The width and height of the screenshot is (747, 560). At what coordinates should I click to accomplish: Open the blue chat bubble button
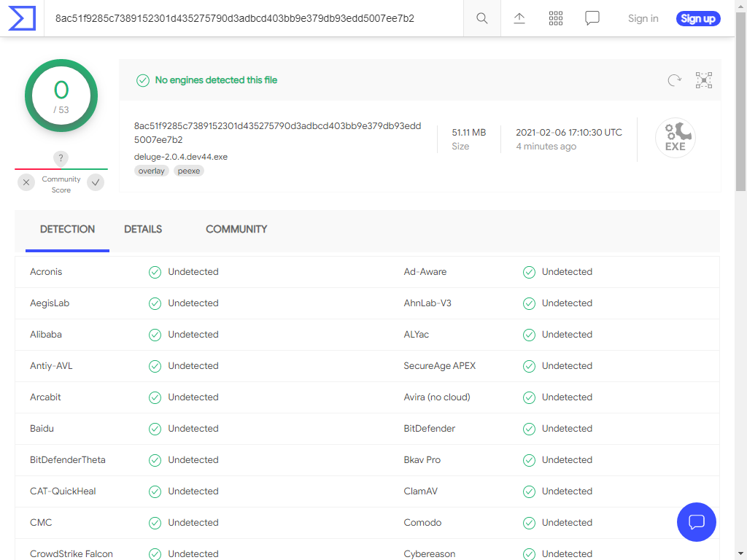click(x=696, y=522)
